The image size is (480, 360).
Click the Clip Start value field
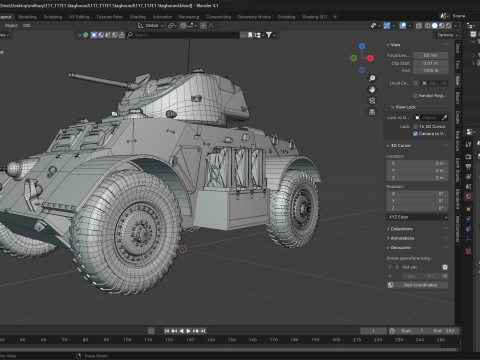click(430, 63)
